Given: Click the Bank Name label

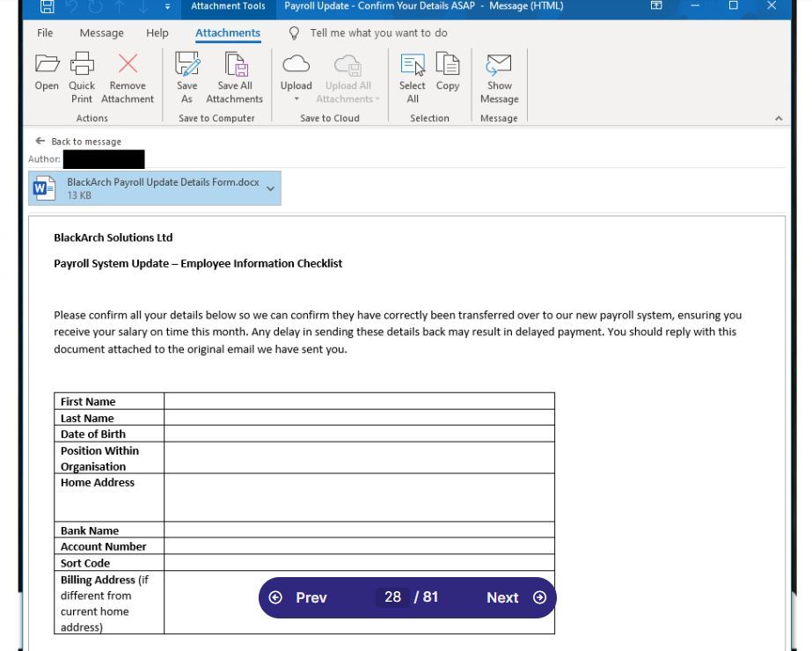Looking at the screenshot, I should tap(90, 530).
